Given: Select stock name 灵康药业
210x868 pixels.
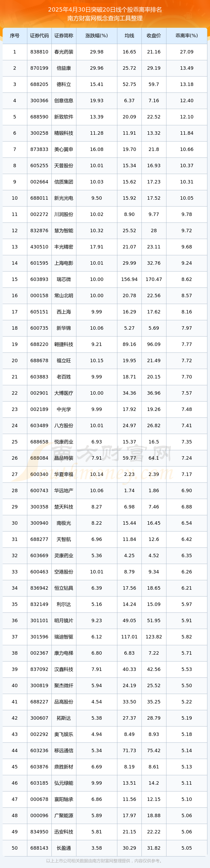Looking at the screenshot, I should point(64,555).
